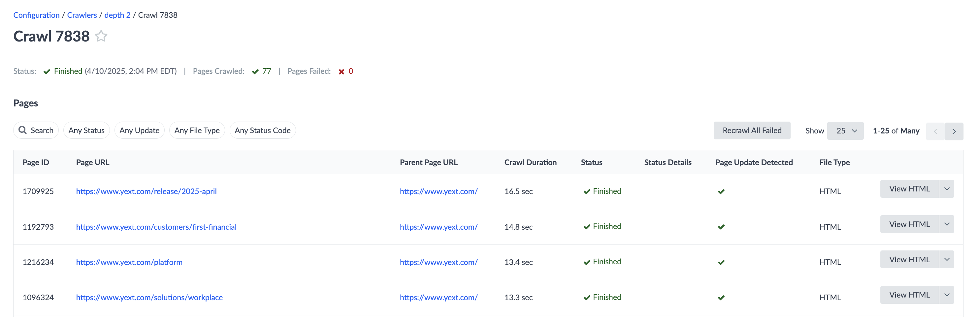Click View HTML for release/2025-april page
This screenshot has height=317, width=980.
tap(909, 189)
